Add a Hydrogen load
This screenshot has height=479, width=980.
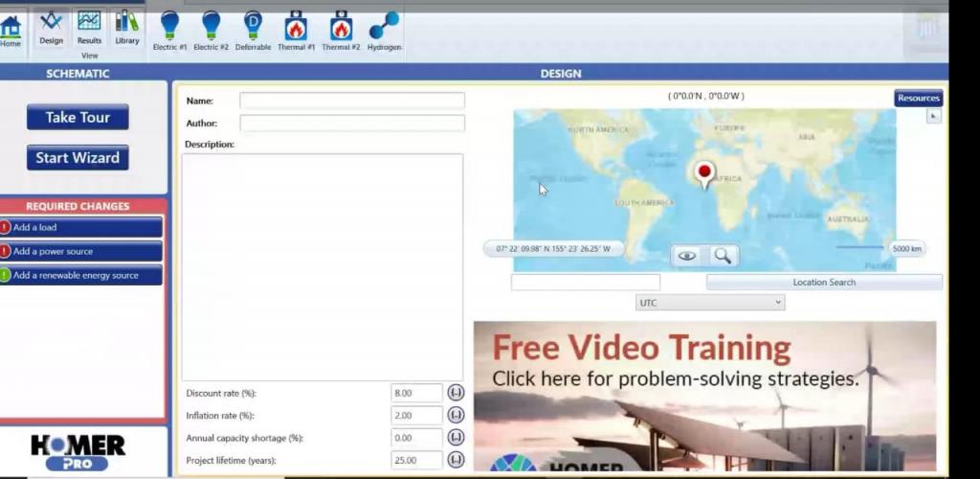[384, 31]
